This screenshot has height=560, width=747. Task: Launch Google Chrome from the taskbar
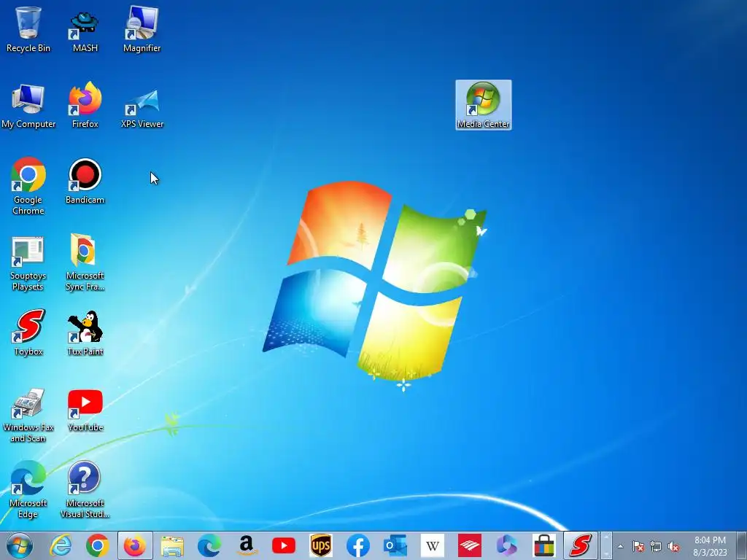pos(98,545)
